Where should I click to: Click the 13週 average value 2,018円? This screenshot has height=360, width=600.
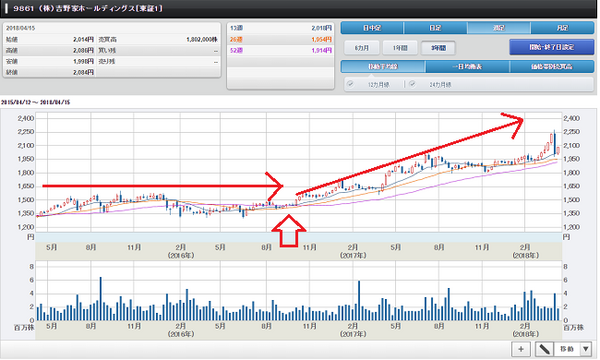pyautogui.click(x=321, y=28)
